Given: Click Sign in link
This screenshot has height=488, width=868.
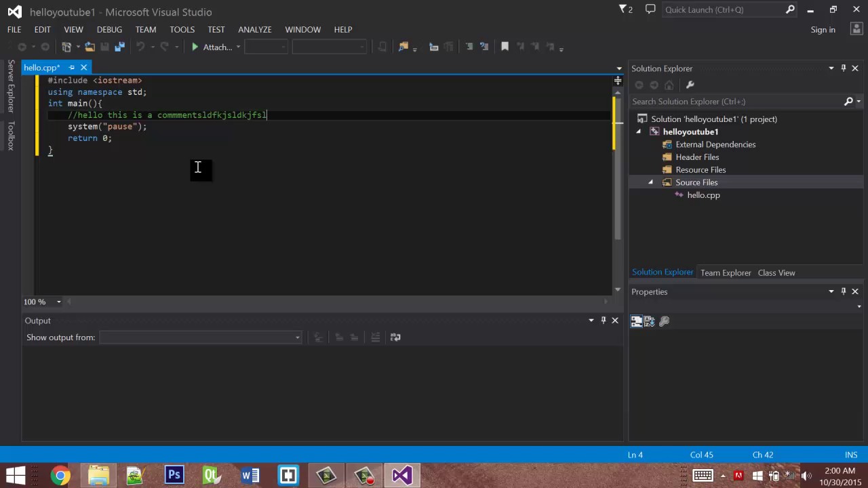Looking at the screenshot, I should tap(823, 29).
